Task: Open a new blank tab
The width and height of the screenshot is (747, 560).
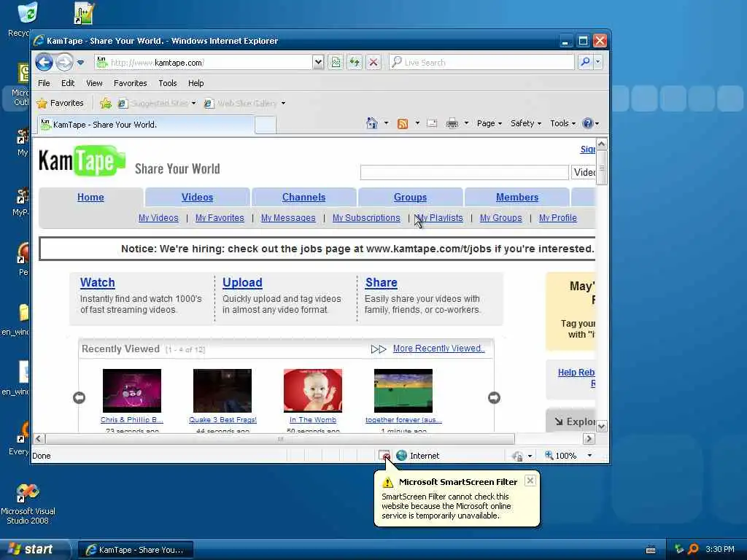Action: coord(266,125)
